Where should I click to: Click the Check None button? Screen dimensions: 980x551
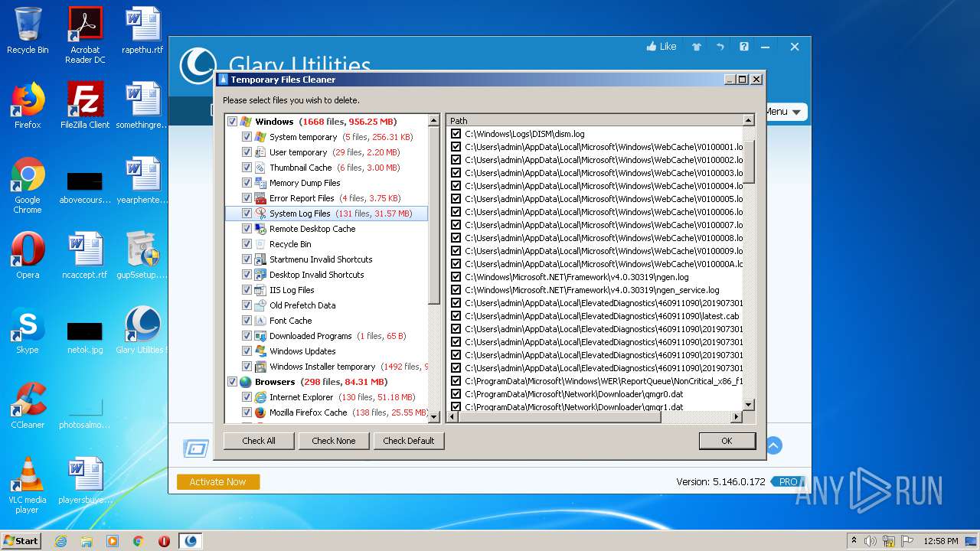tap(334, 441)
